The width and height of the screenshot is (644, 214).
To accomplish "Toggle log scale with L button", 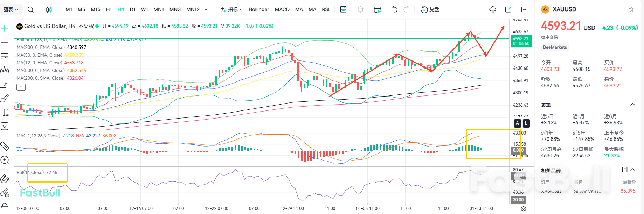I will [x=526, y=123].
